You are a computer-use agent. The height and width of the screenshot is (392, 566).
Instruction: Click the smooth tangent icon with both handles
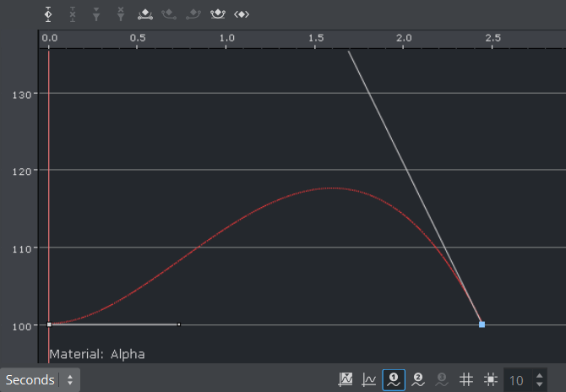[218, 14]
